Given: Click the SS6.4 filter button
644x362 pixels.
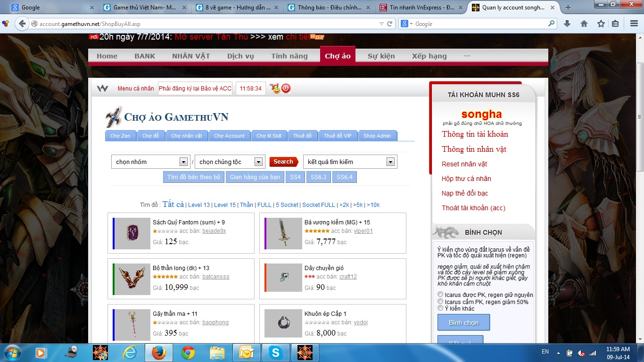Looking at the screenshot, I should (344, 177).
